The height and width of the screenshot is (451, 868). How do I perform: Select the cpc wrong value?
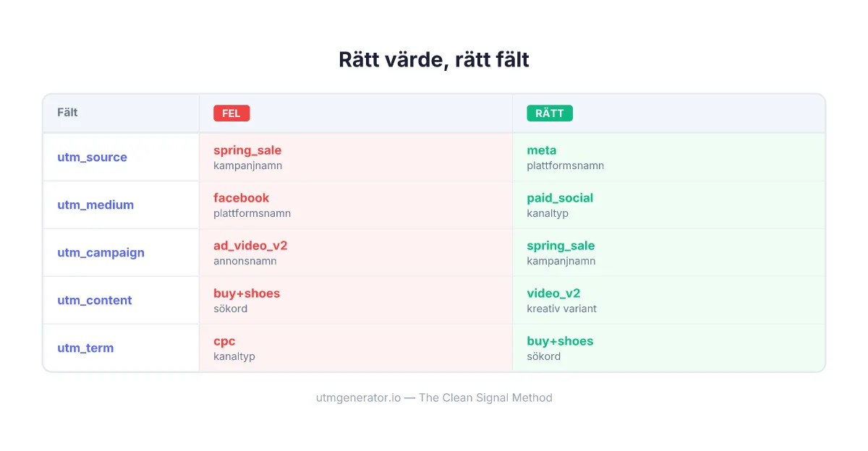224,341
